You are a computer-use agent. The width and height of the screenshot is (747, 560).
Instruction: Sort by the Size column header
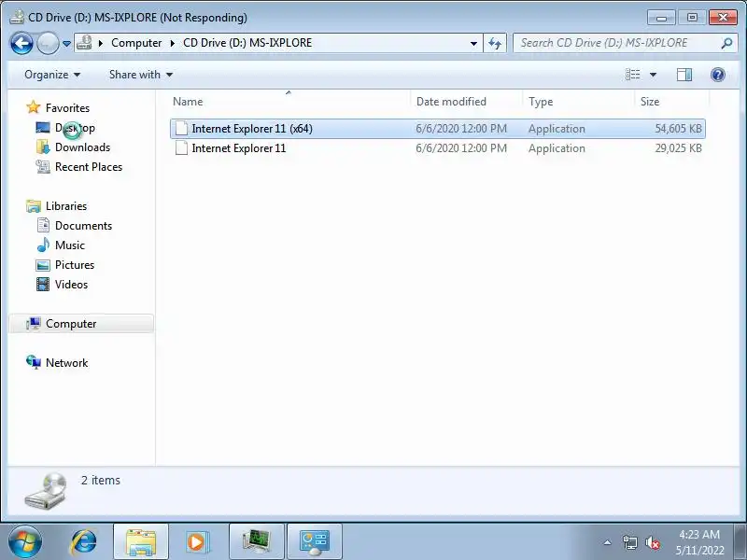tap(671, 102)
